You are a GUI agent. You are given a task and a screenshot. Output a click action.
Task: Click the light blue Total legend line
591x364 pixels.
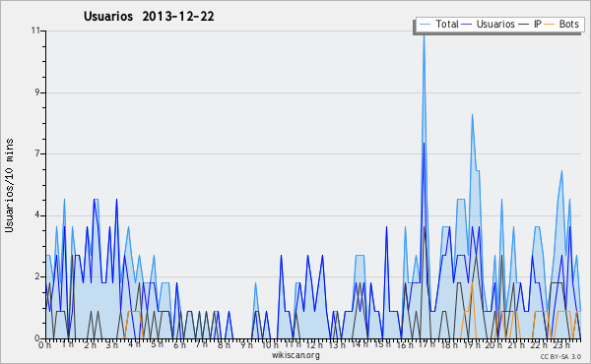(x=425, y=25)
